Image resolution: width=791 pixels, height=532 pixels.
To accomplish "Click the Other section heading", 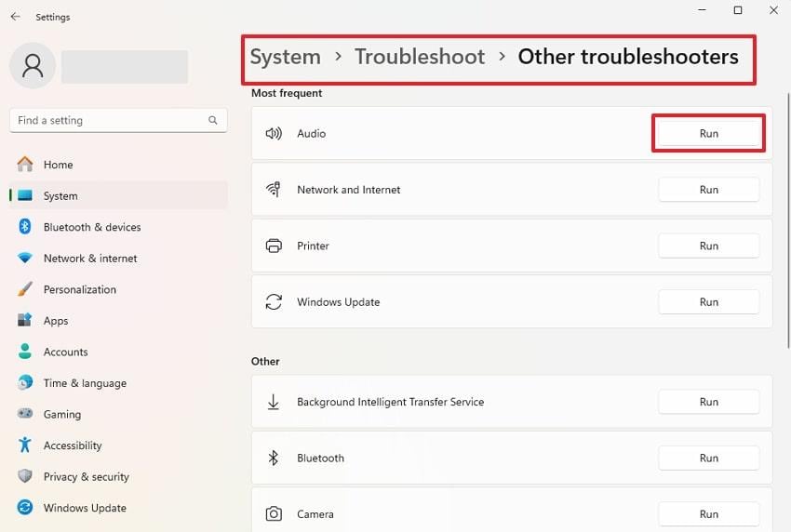I will tap(265, 362).
